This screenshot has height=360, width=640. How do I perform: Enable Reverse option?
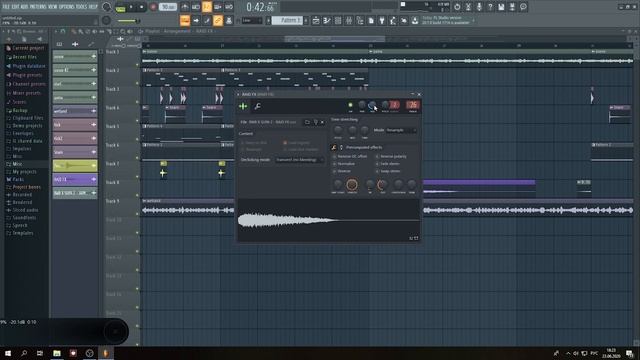pos(342,171)
